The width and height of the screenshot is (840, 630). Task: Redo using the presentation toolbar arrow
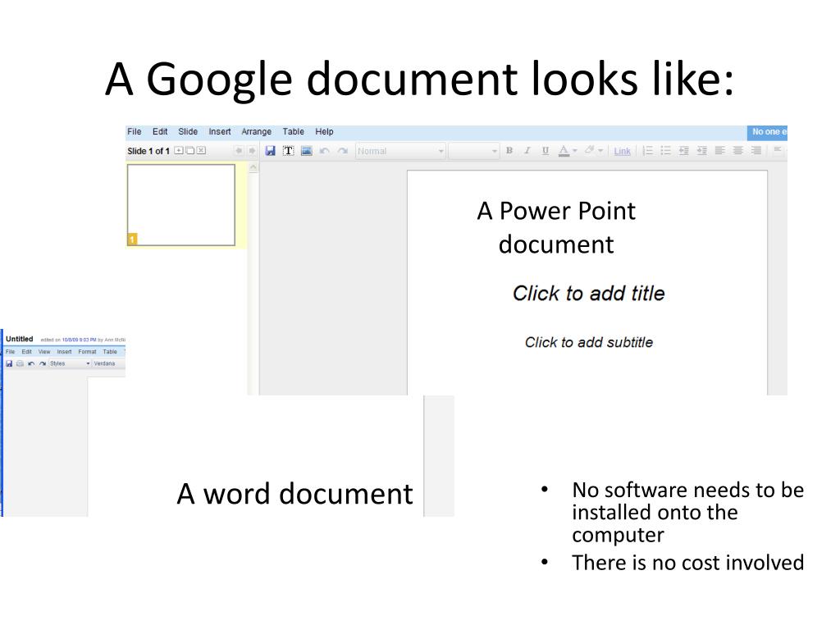click(343, 151)
